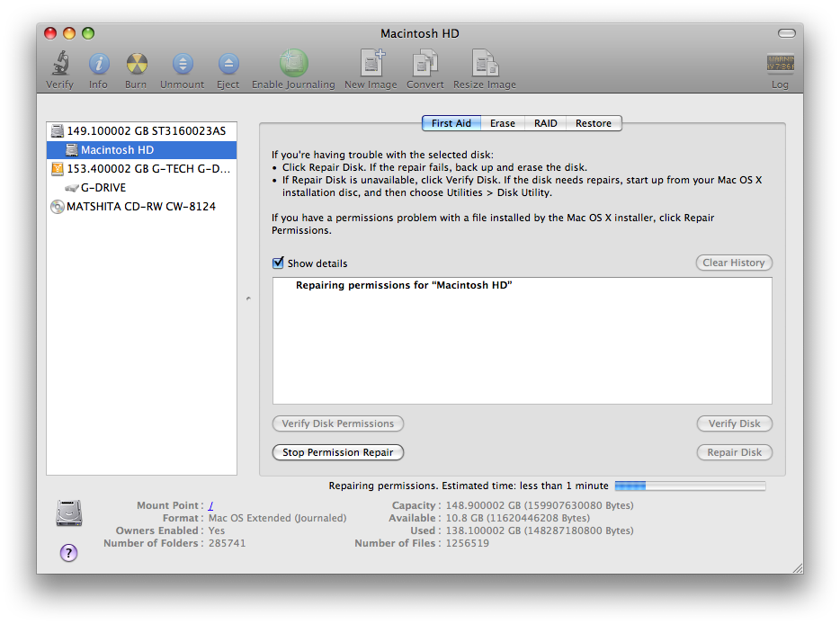Click the Eject toolbar icon

point(228,64)
